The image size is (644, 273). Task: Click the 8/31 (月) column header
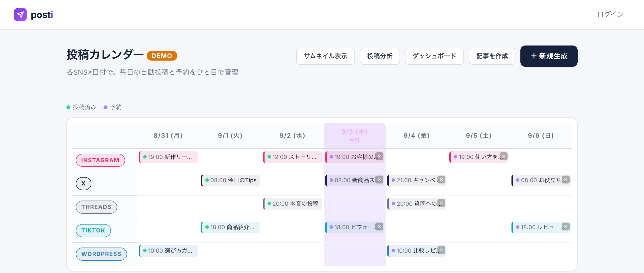coord(168,136)
